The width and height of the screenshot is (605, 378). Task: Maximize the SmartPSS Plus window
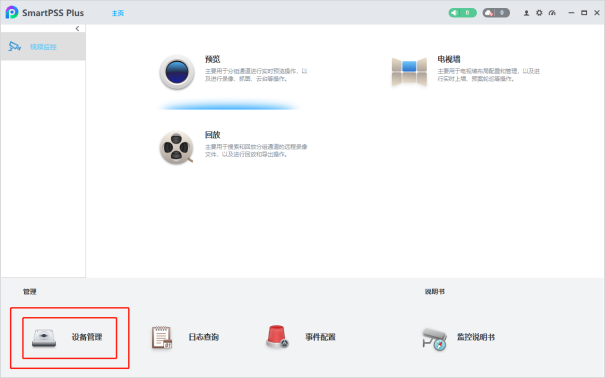pos(584,13)
